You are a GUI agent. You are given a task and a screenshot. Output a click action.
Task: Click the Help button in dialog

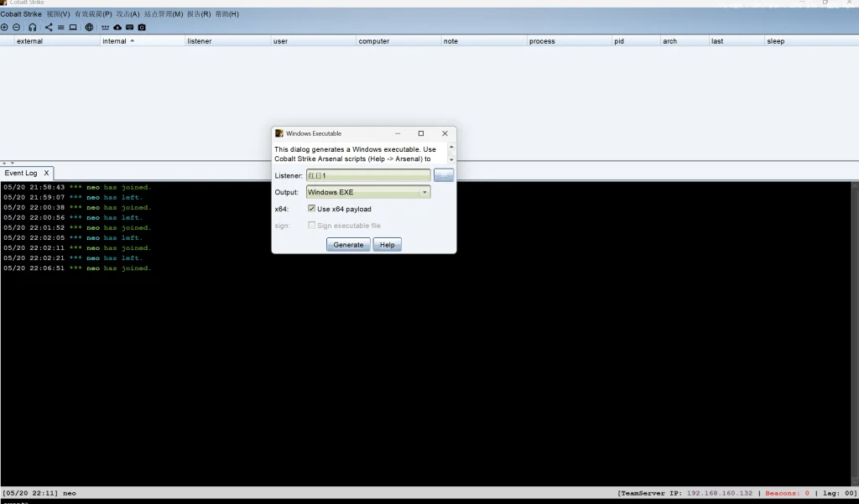pyautogui.click(x=388, y=245)
